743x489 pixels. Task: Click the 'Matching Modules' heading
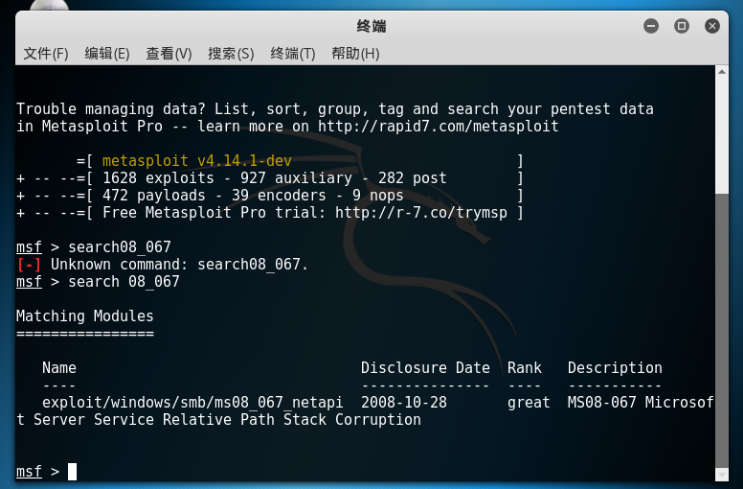[85, 316]
